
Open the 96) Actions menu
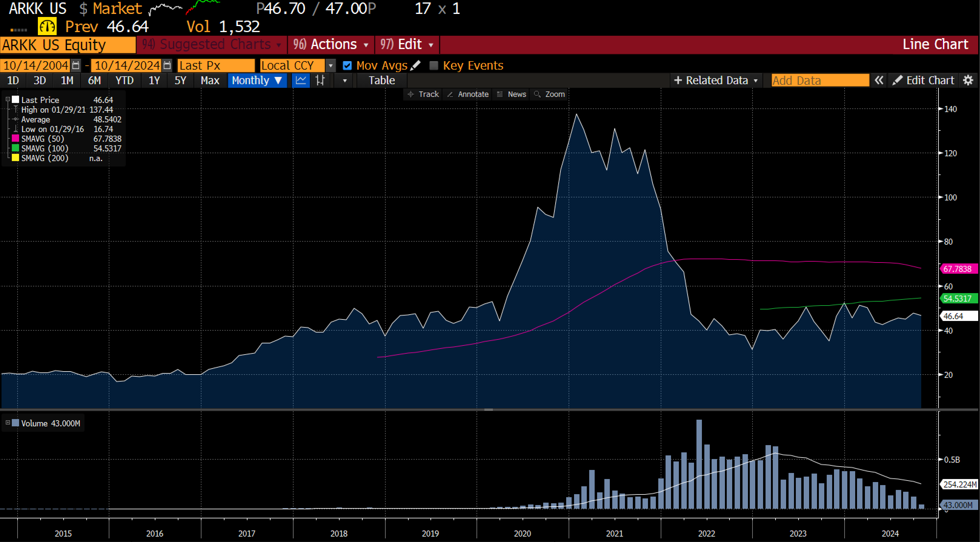click(331, 45)
